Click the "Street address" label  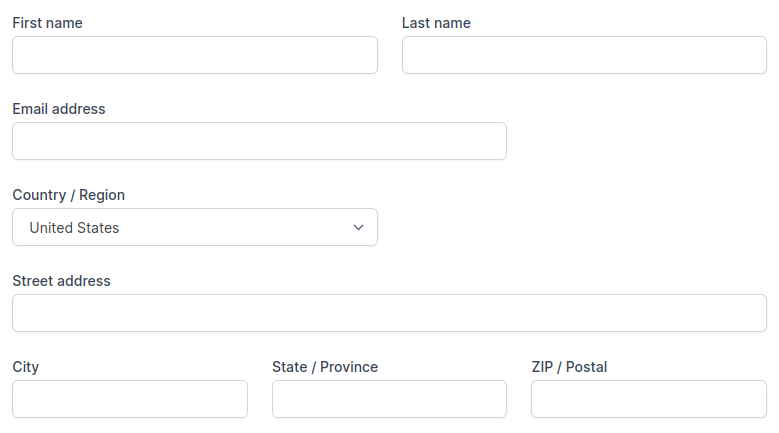[61, 281]
